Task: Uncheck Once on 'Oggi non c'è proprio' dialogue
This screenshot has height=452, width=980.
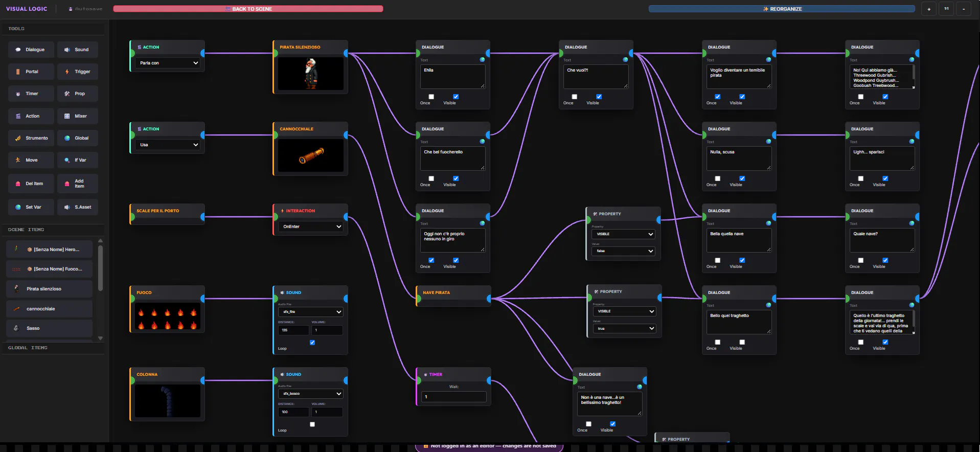Action: pos(431,260)
